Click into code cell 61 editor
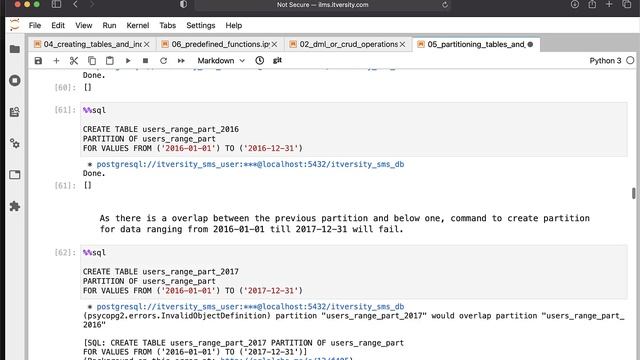Viewport: 640px width, 360px height. click(x=353, y=129)
